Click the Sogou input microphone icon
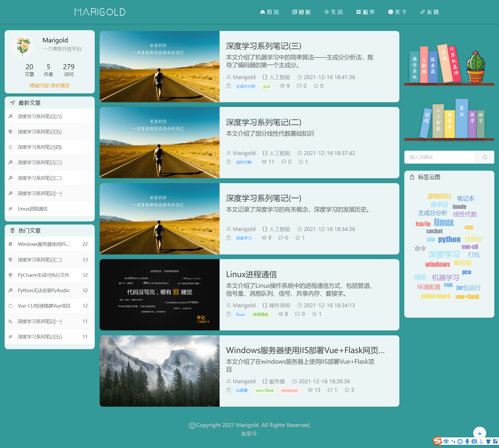 [x=467, y=441]
